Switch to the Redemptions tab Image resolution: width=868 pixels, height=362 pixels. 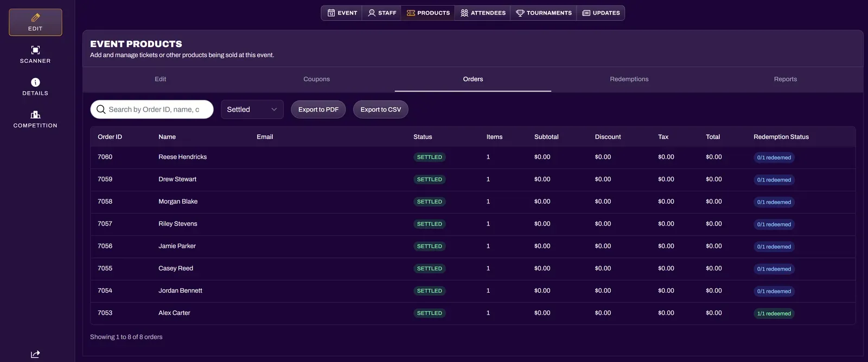click(629, 79)
